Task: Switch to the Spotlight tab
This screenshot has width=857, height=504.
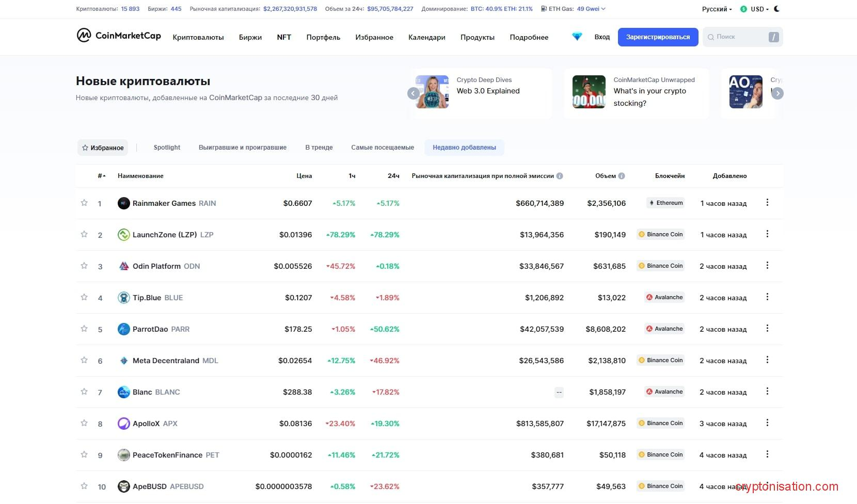Action: point(167,148)
